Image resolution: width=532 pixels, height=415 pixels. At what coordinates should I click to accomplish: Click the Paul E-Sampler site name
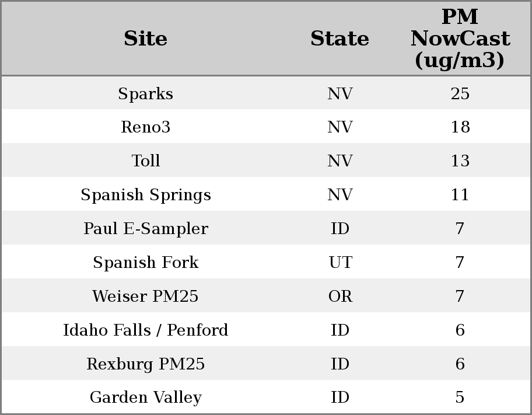coord(145,229)
